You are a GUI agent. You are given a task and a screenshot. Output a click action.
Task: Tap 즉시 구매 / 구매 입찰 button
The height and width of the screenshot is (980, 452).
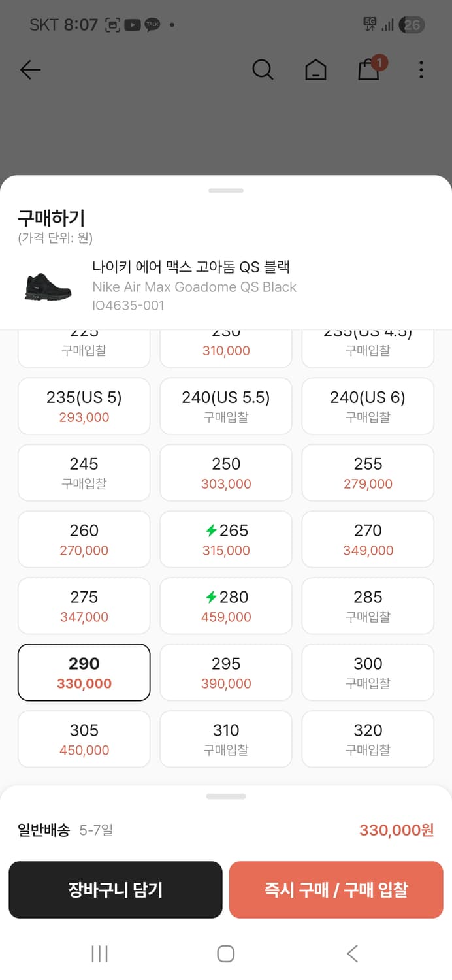(x=336, y=890)
